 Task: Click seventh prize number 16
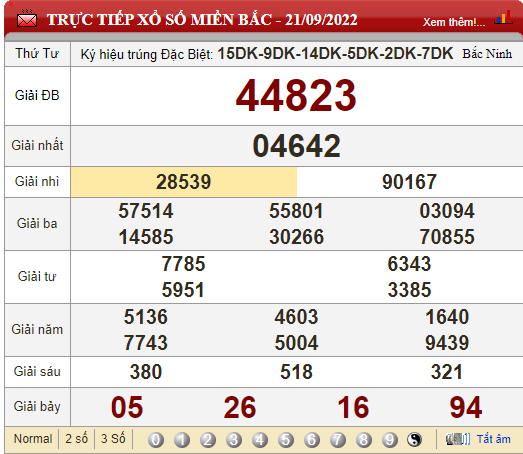353,407
